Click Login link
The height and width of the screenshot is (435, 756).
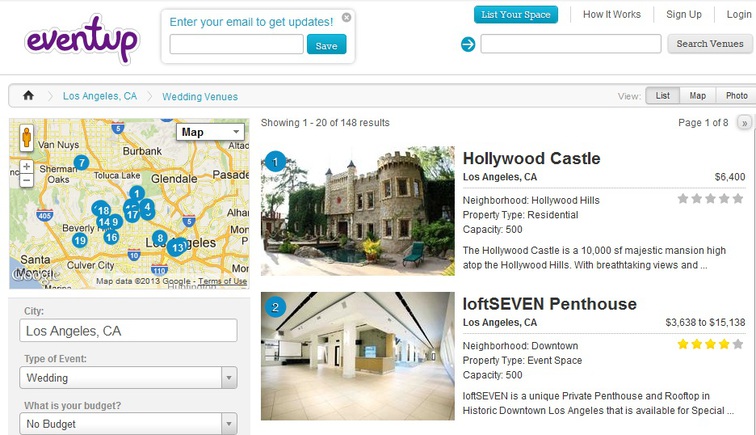pyautogui.click(x=739, y=14)
